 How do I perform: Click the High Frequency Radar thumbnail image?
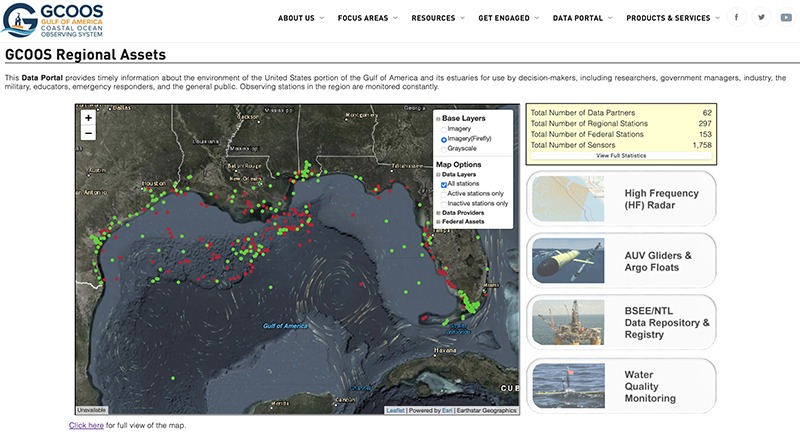point(568,199)
